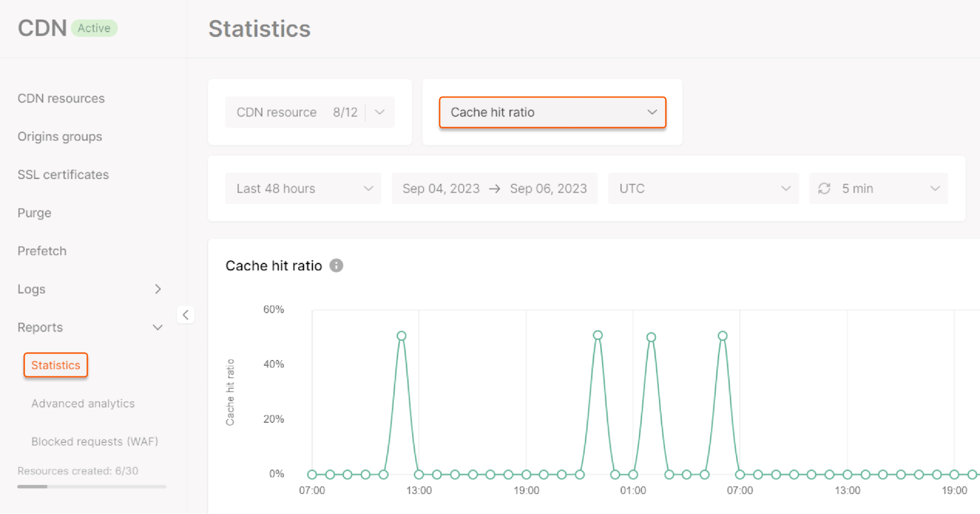The image size is (980, 514).
Task: Click the Logs navigation arrow
Action: [x=157, y=289]
